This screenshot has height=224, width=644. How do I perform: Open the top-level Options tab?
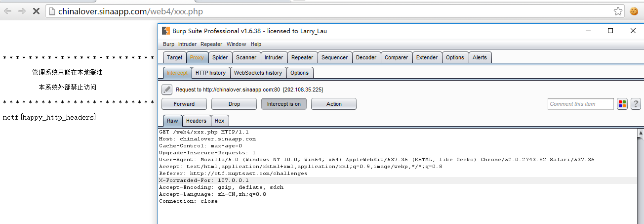pos(455,57)
